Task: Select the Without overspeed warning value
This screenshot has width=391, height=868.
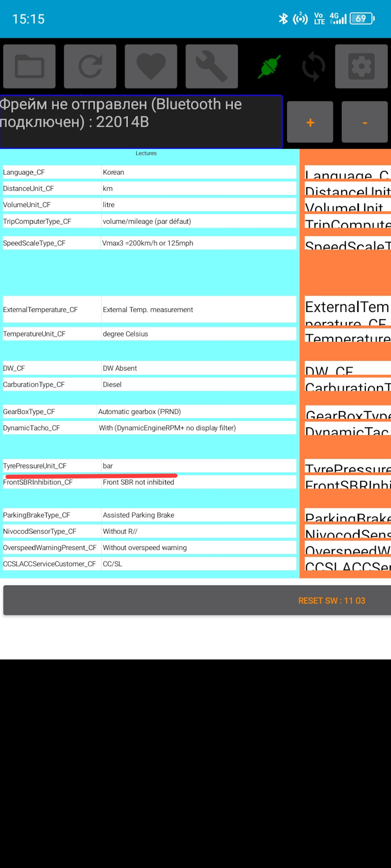Action: pyautogui.click(x=145, y=548)
